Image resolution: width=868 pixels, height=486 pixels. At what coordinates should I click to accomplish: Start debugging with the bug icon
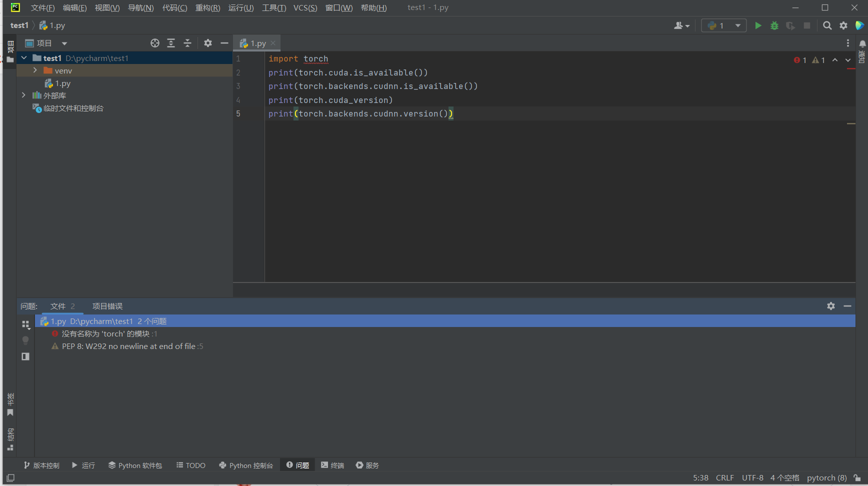pyautogui.click(x=774, y=25)
